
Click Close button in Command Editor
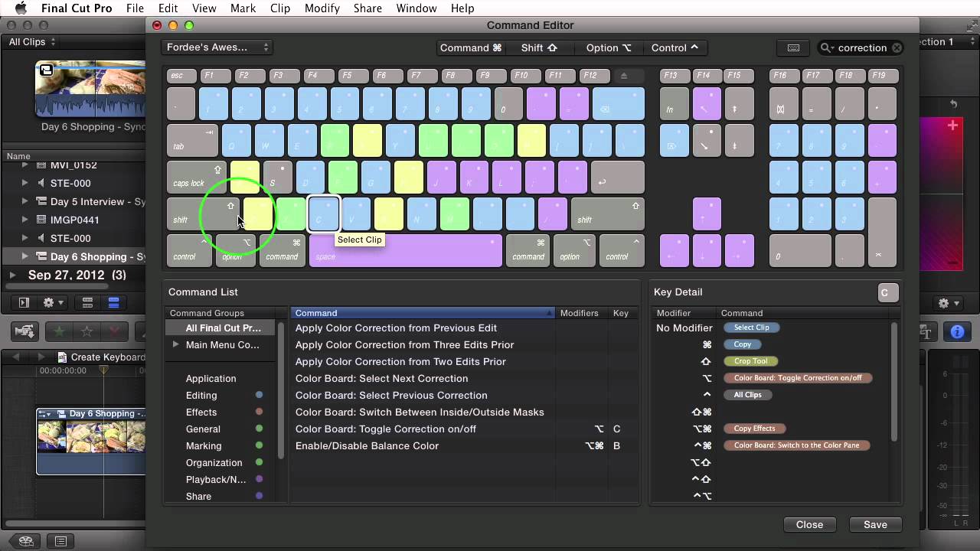coord(809,524)
